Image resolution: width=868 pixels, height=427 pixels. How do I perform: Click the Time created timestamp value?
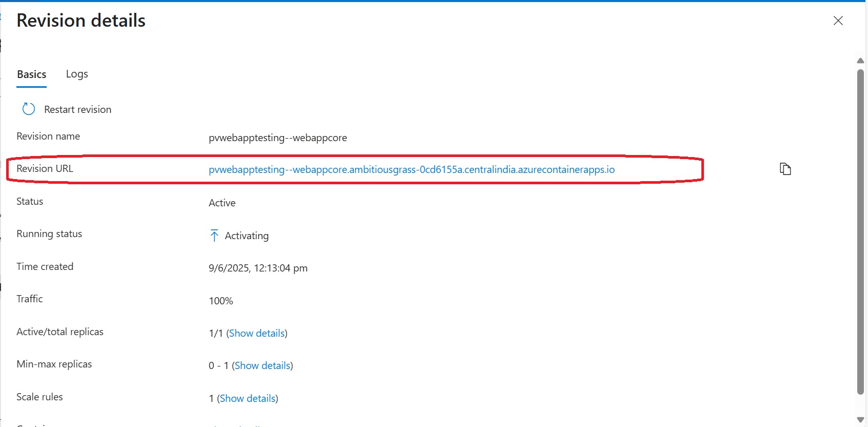tap(258, 268)
